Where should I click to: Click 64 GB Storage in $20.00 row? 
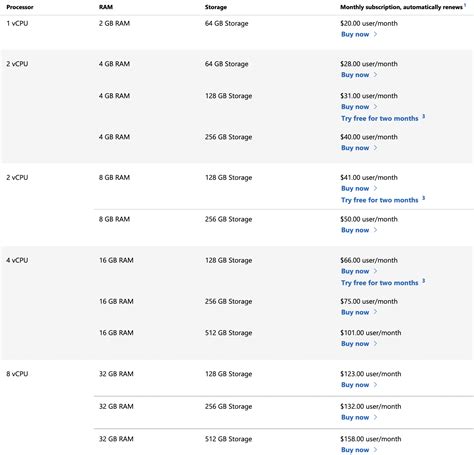click(227, 24)
